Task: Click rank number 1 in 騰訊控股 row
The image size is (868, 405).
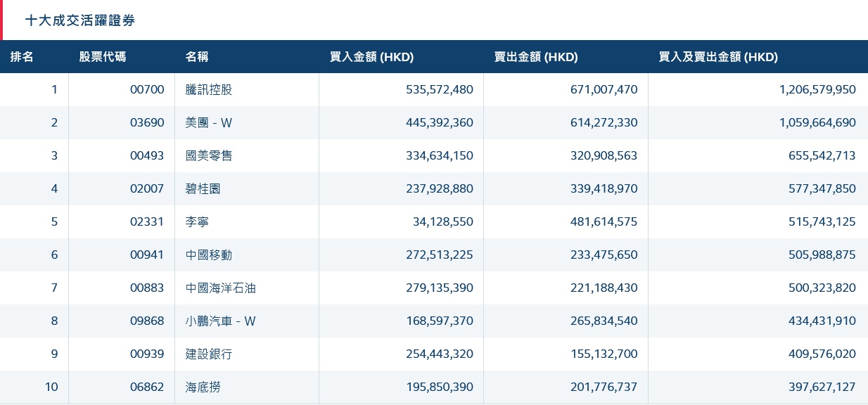Action: [x=55, y=89]
